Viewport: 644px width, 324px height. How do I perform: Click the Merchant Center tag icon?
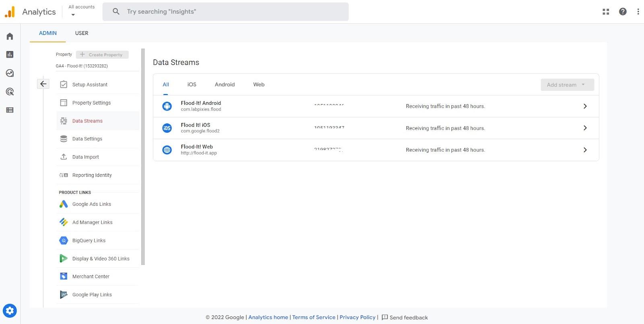[x=64, y=276]
